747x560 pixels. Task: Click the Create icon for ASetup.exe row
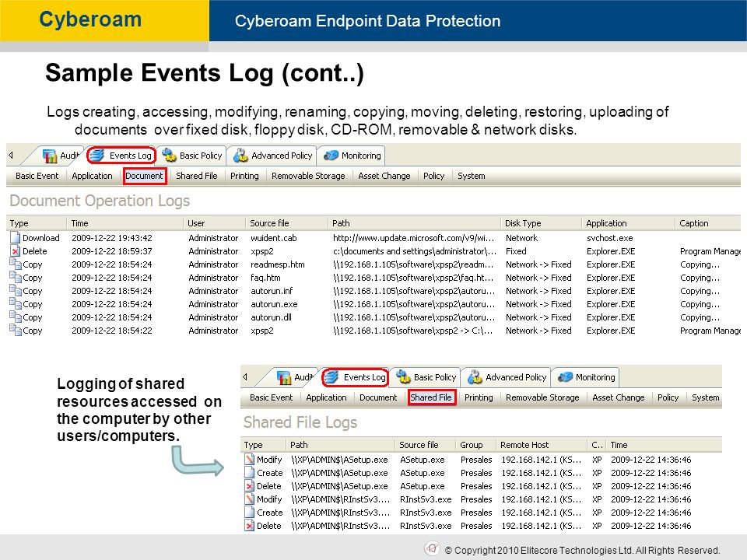pyautogui.click(x=250, y=473)
